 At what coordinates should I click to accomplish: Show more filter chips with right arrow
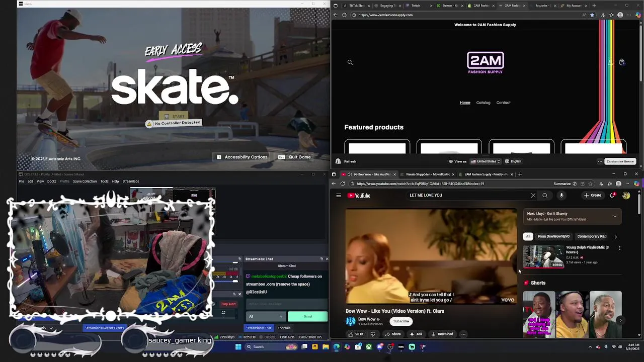(615, 237)
